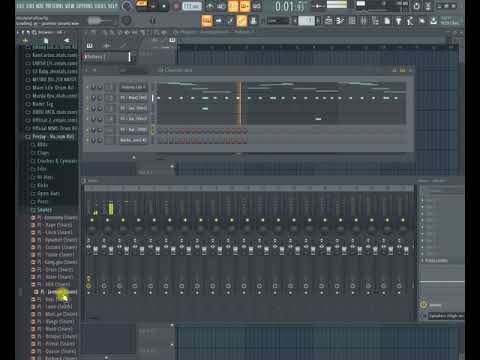Select the highlighted snare sample under the cursor
Image resolution: width=480 pixels, height=360 pixels.
(x=58, y=292)
